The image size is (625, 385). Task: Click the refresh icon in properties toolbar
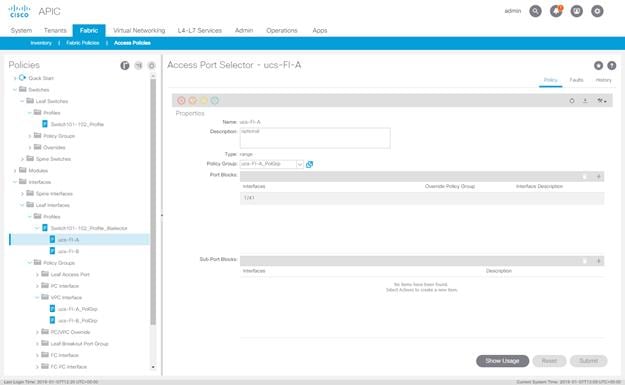[572, 101]
